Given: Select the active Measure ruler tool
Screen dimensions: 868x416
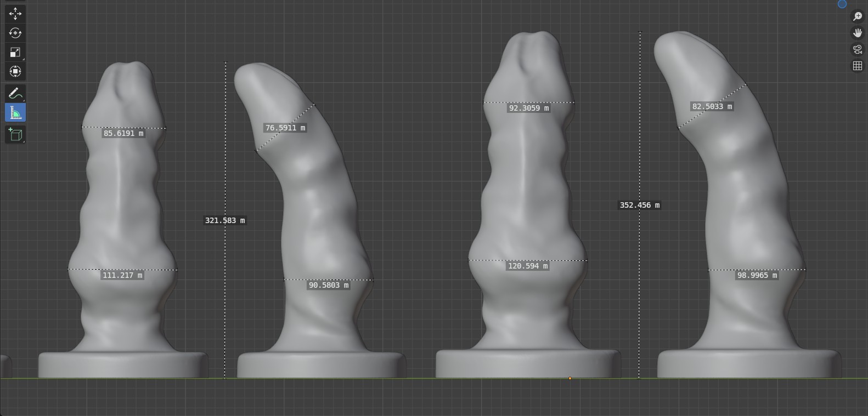Looking at the screenshot, I should tap(15, 113).
